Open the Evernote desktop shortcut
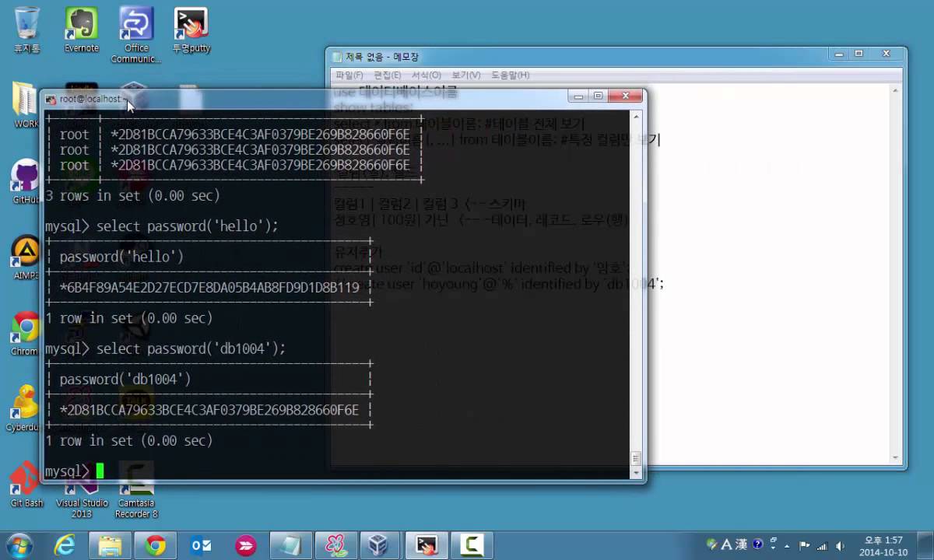 81,30
